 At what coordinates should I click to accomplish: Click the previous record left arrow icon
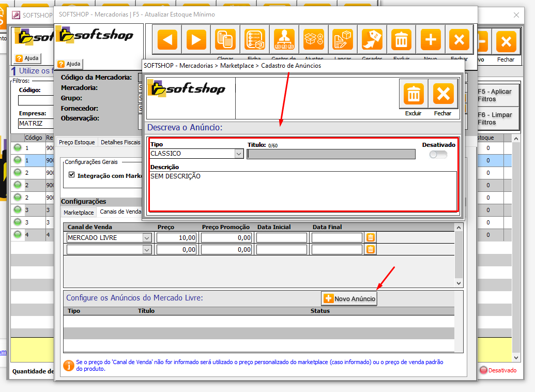(x=167, y=40)
